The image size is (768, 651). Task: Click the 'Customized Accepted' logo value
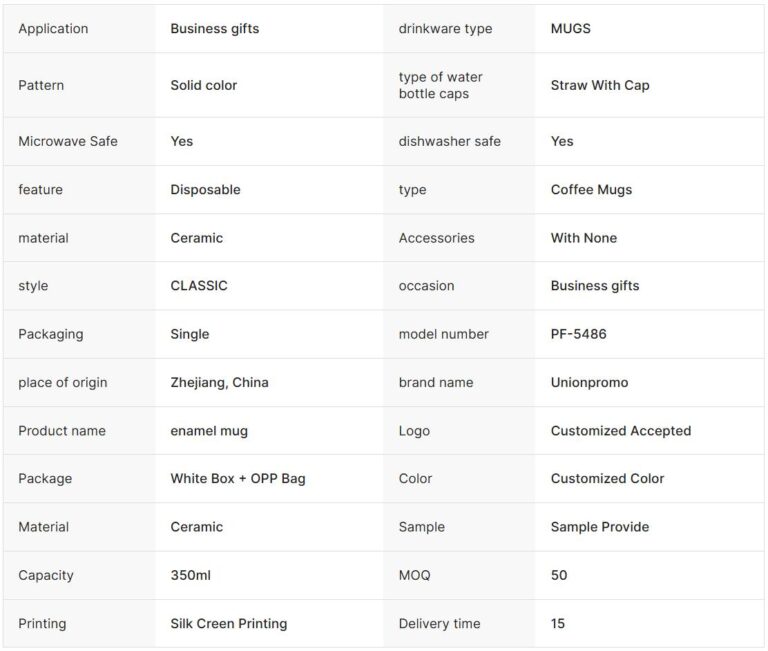(x=620, y=431)
